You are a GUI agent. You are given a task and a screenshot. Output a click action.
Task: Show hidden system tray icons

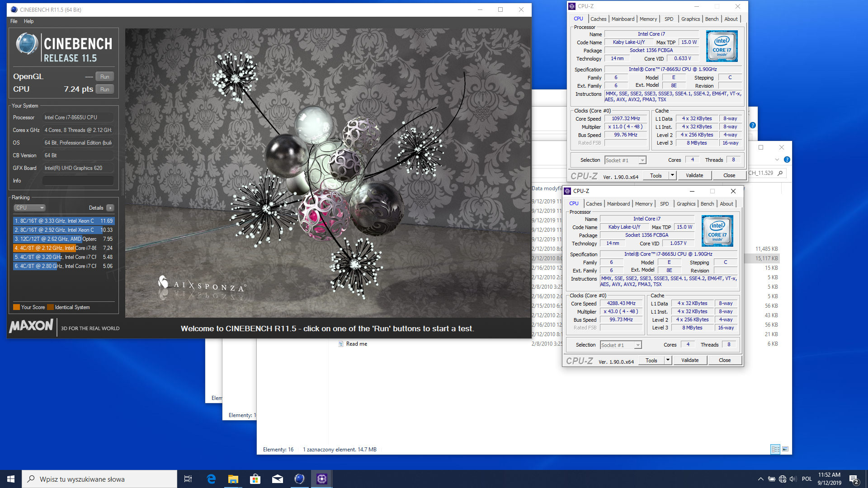tap(760, 479)
